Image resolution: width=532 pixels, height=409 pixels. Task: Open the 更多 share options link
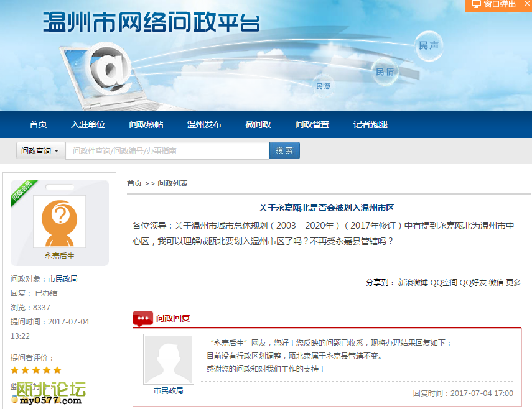pos(513,283)
